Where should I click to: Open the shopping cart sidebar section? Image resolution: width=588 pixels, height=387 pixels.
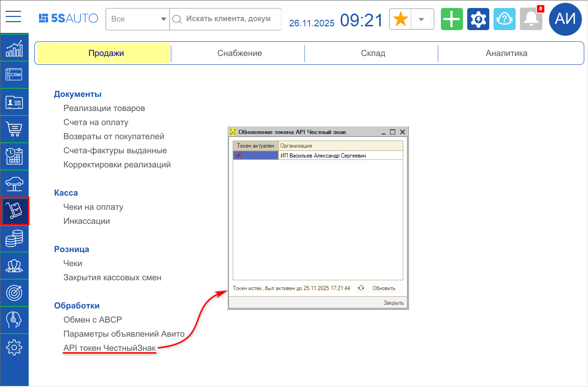click(x=14, y=129)
